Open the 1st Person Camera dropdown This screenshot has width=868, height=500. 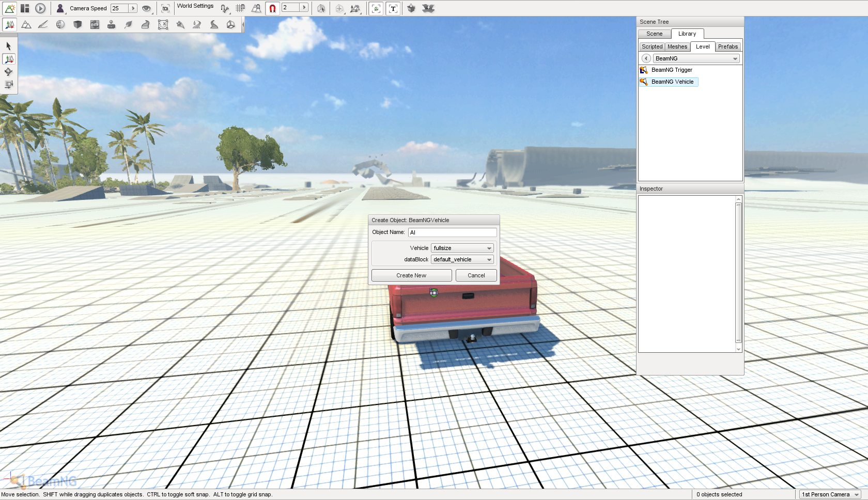pos(830,494)
